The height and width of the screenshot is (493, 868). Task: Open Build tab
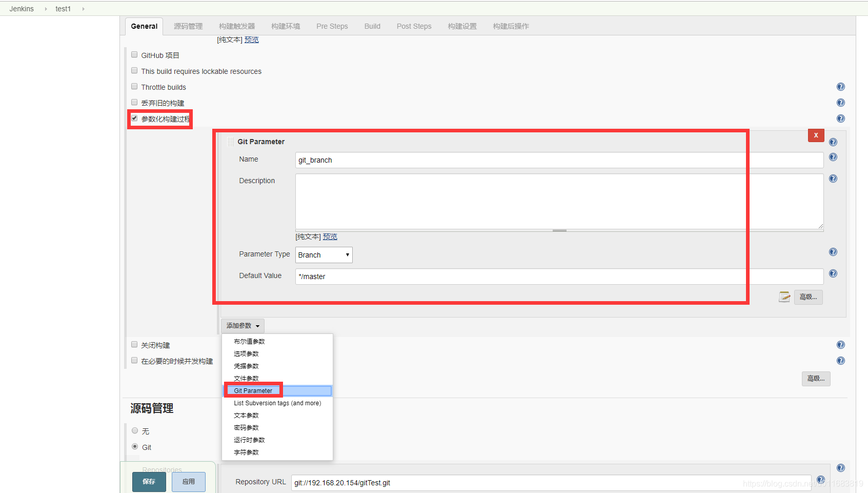[x=372, y=26]
